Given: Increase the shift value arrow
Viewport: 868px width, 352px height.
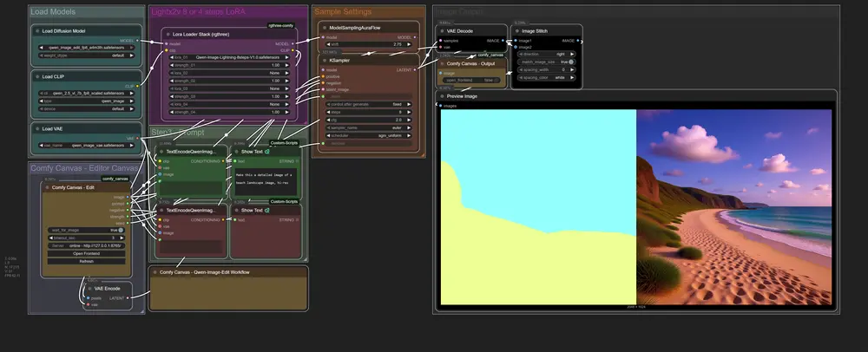Looking at the screenshot, I should [409, 44].
